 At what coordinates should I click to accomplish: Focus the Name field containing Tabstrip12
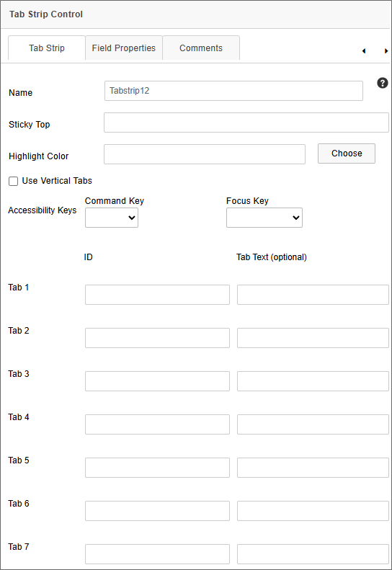point(233,91)
